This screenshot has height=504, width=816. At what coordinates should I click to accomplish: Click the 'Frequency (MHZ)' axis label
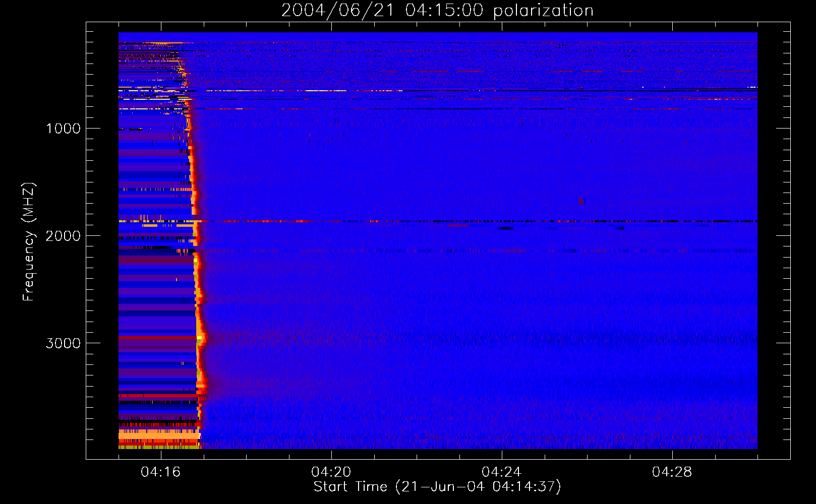point(29,242)
